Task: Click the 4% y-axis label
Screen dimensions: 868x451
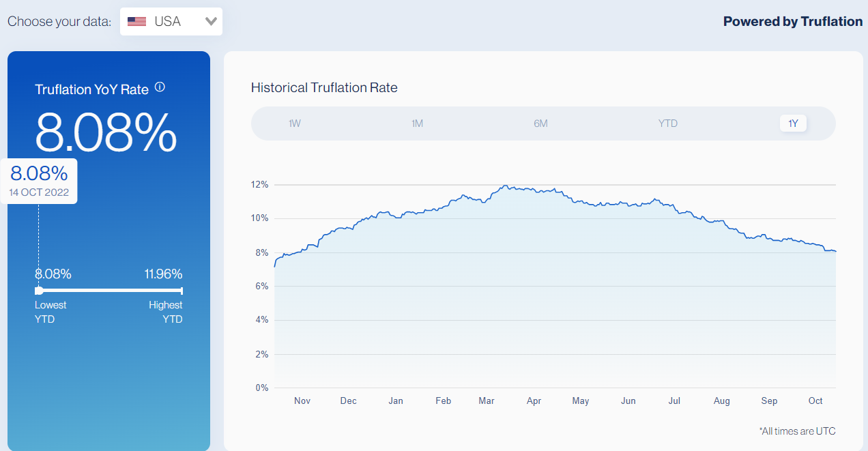Action: (x=262, y=320)
